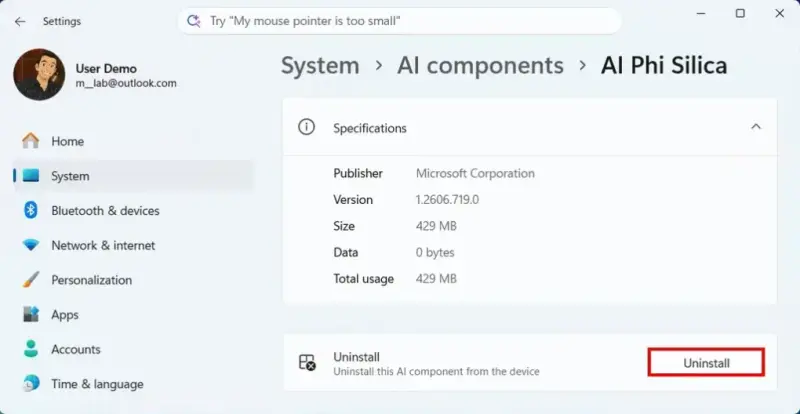
Task: Collapse the Specifications section chevron
Action: pos(756,127)
